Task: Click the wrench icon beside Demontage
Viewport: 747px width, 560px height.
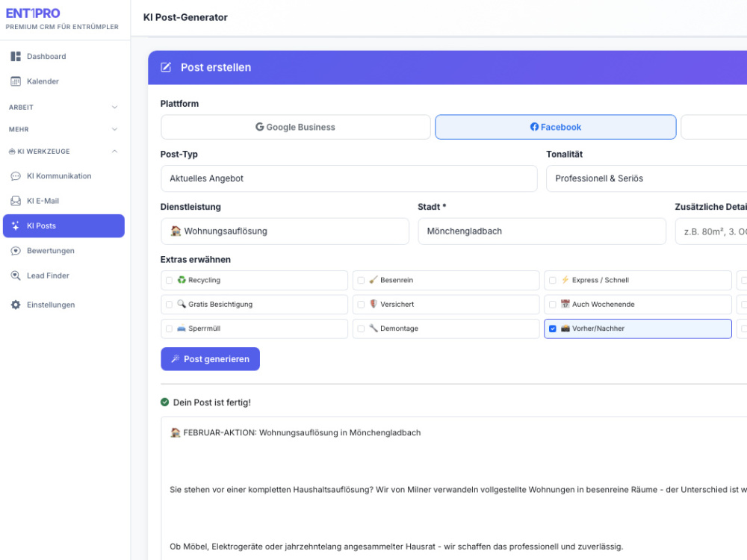Action: click(373, 328)
